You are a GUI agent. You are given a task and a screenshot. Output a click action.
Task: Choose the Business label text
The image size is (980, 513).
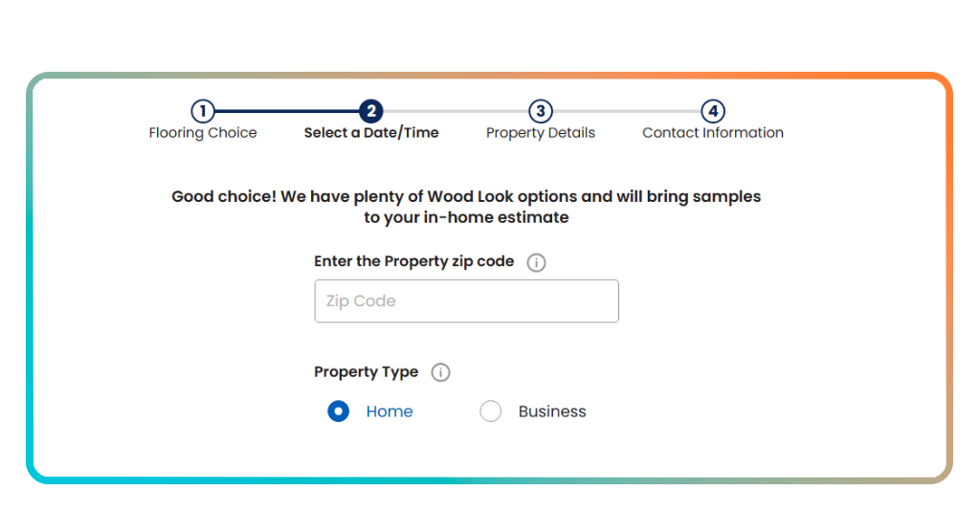point(552,412)
